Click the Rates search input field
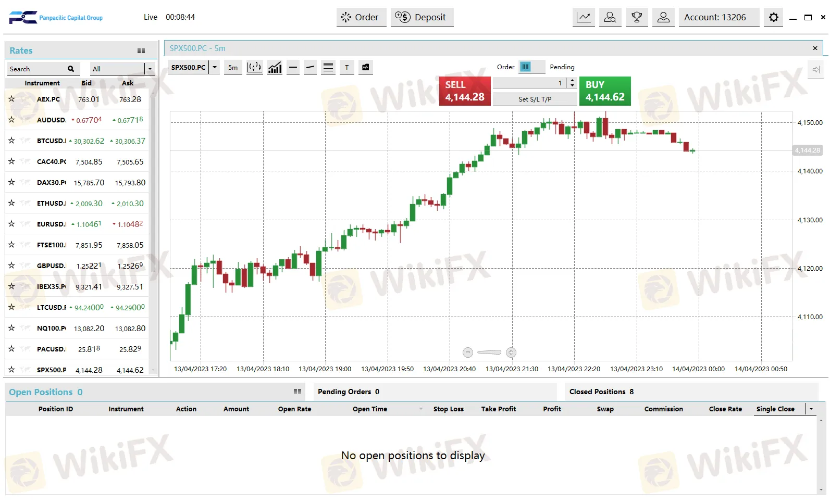Viewport: 830px width, 504px height. pos(38,69)
